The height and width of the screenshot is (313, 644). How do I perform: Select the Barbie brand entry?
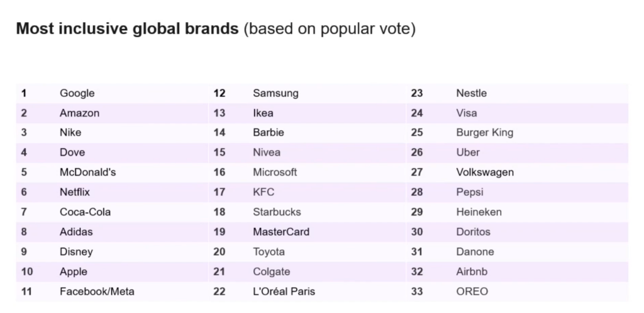pyautogui.click(x=269, y=132)
